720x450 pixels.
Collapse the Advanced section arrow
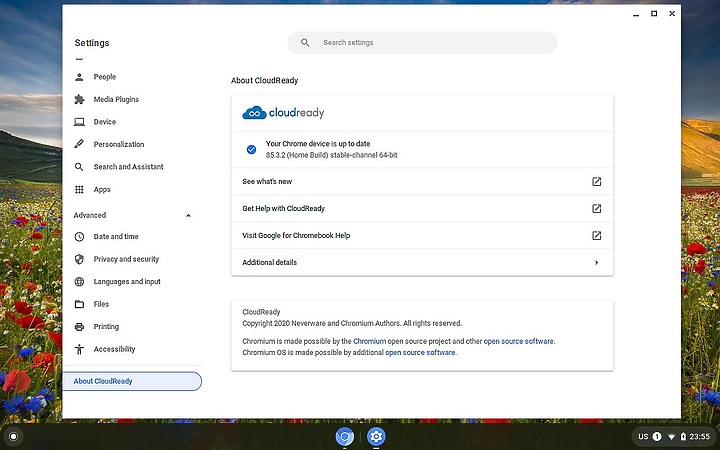tap(188, 215)
